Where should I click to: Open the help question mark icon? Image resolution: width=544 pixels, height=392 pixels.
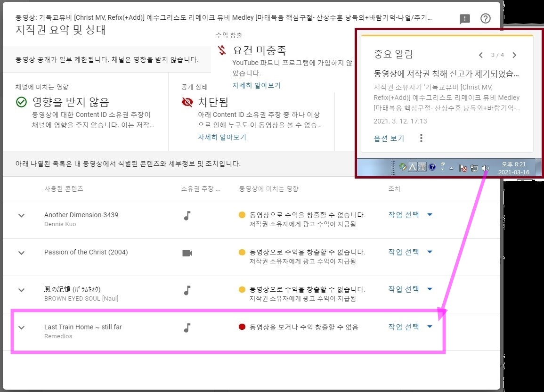point(486,18)
